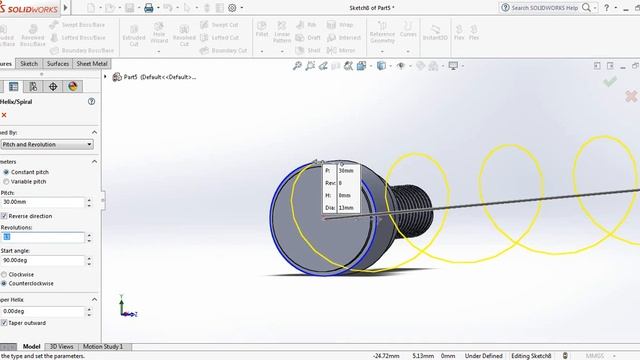Click the Hide/Show Items icon

pyautogui.click(x=401, y=66)
